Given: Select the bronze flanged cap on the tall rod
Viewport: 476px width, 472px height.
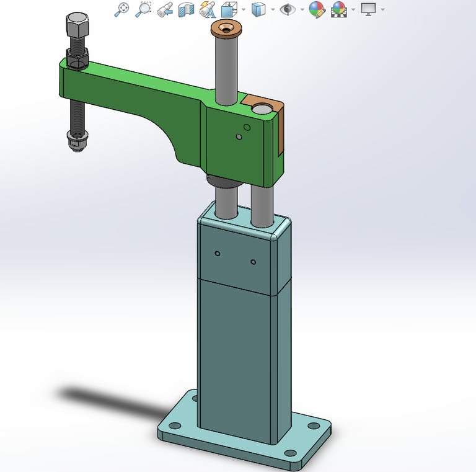Looking at the screenshot, I should point(226,29).
